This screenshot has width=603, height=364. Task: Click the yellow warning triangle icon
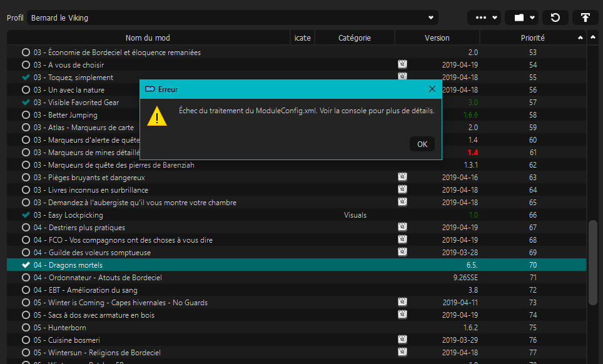click(157, 116)
